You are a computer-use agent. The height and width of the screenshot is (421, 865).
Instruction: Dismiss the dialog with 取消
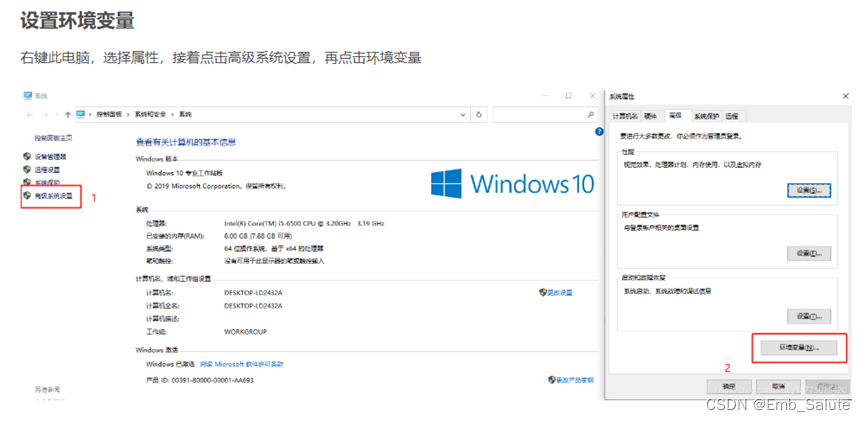778,386
